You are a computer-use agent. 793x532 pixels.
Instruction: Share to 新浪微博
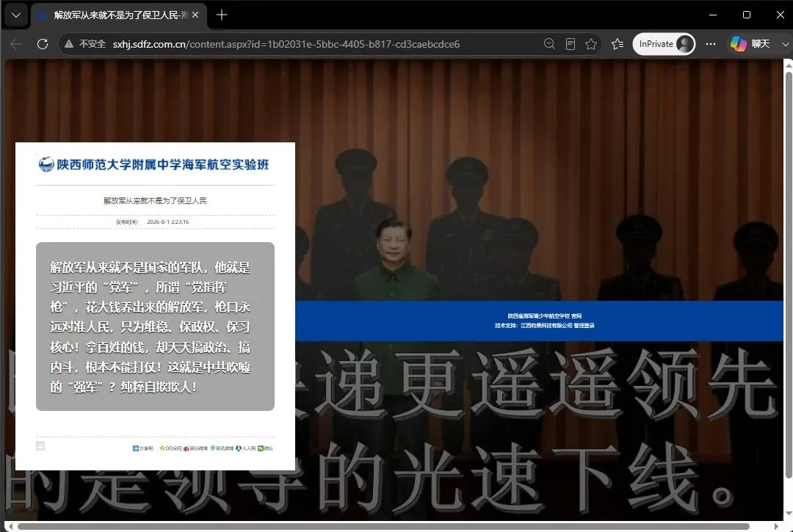(x=195, y=448)
